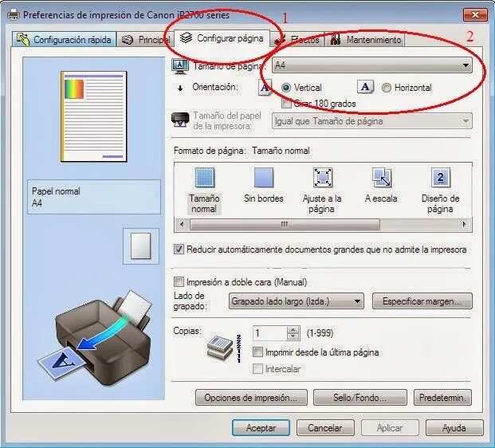The image size is (495, 448).
Task: Switch to the Configurar página tab
Action: point(222,38)
